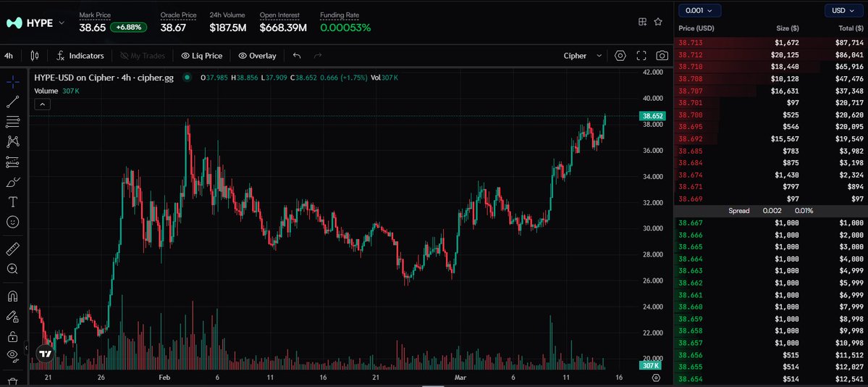Click the TradingView logo

point(46,354)
